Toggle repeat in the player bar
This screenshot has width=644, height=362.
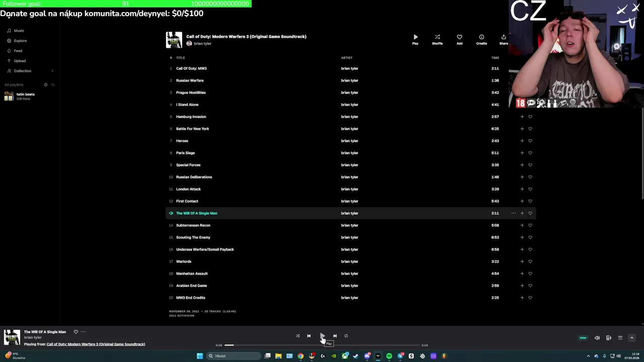[x=346, y=336]
